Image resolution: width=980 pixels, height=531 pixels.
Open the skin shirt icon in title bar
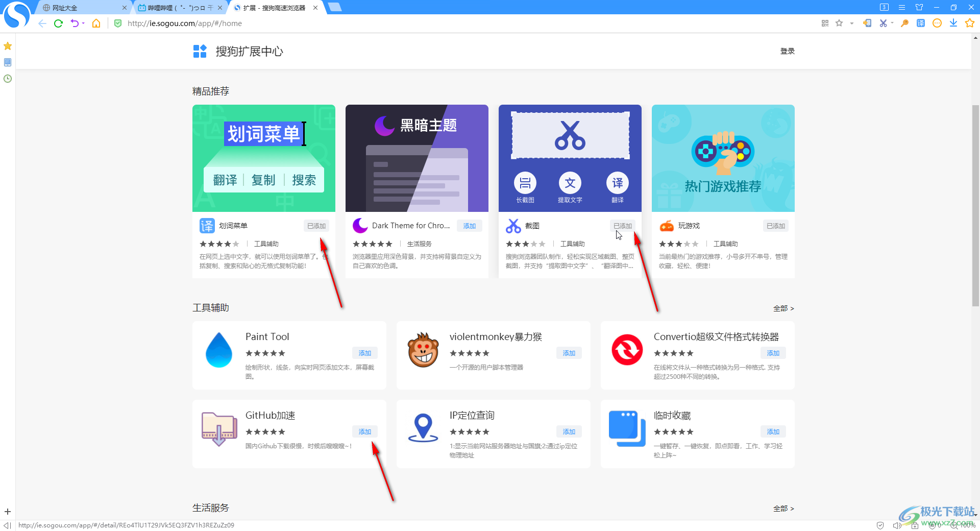point(919,7)
